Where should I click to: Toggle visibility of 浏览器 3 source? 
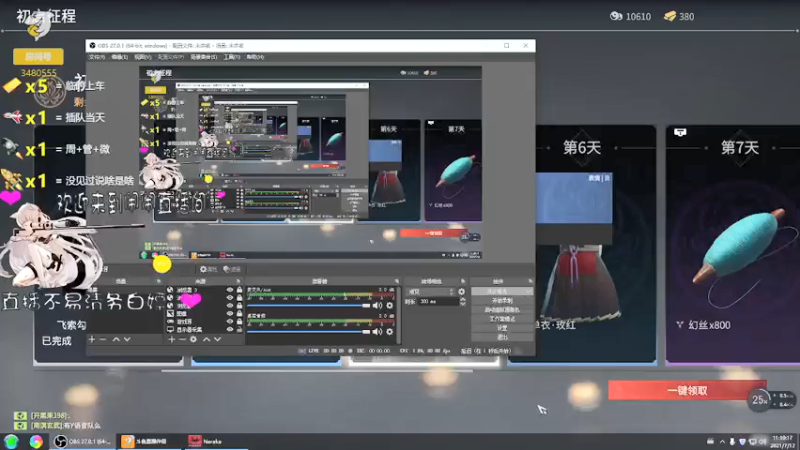click(230, 290)
